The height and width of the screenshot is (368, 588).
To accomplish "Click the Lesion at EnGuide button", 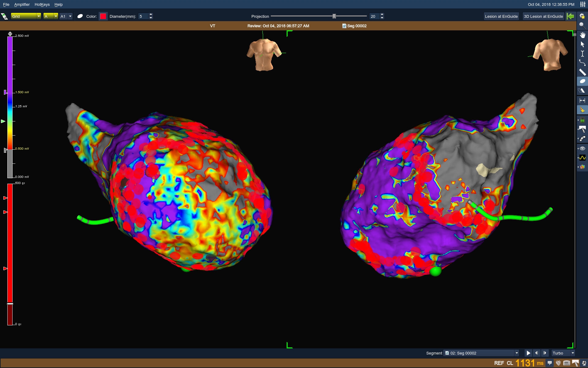I will pyautogui.click(x=501, y=16).
